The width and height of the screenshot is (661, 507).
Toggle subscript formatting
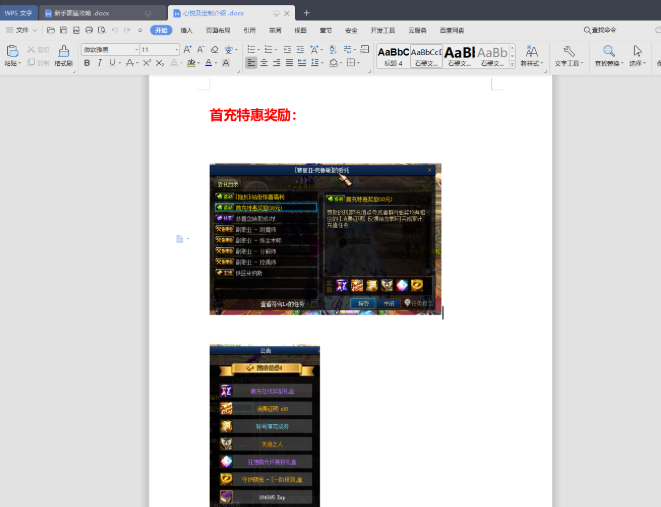160,63
